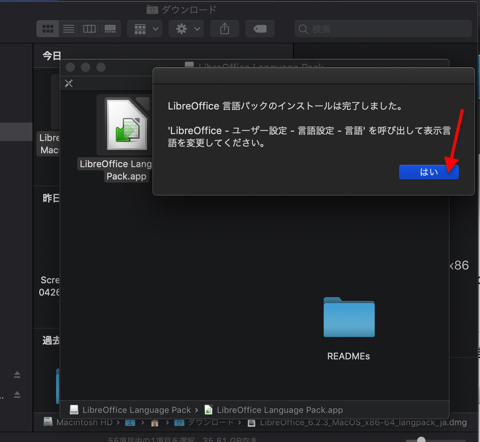The height and width of the screenshot is (442, 480).
Task: Click ダウンロード folder in the path bar
Action: (204, 422)
